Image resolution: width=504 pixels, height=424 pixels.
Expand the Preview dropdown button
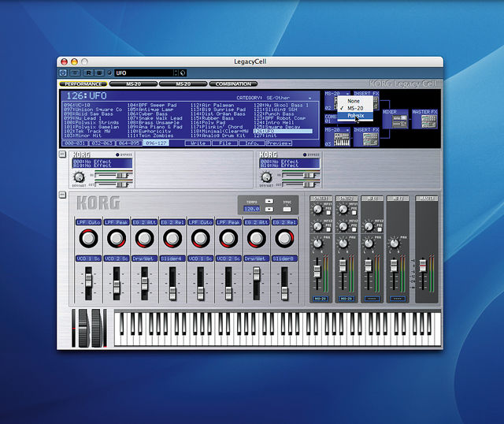tap(279, 143)
